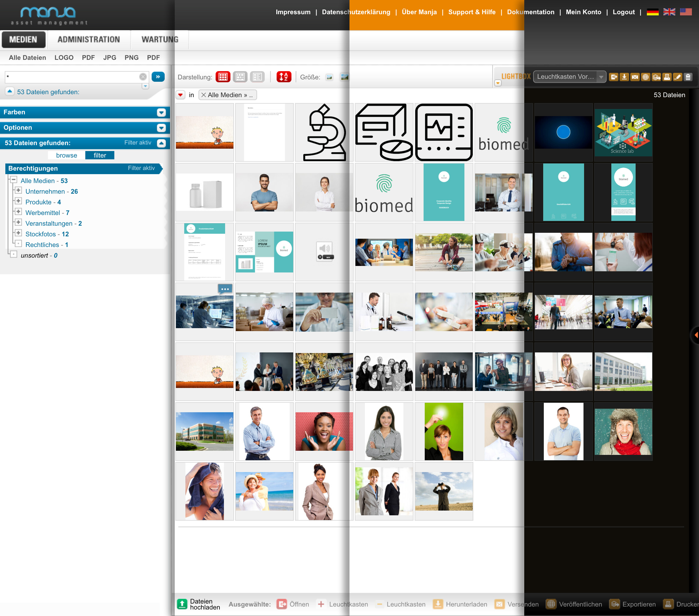The width and height of the screenshot is (699, 616).
Task: Expand the Farben filter panel
Action: tap(161, 112)
